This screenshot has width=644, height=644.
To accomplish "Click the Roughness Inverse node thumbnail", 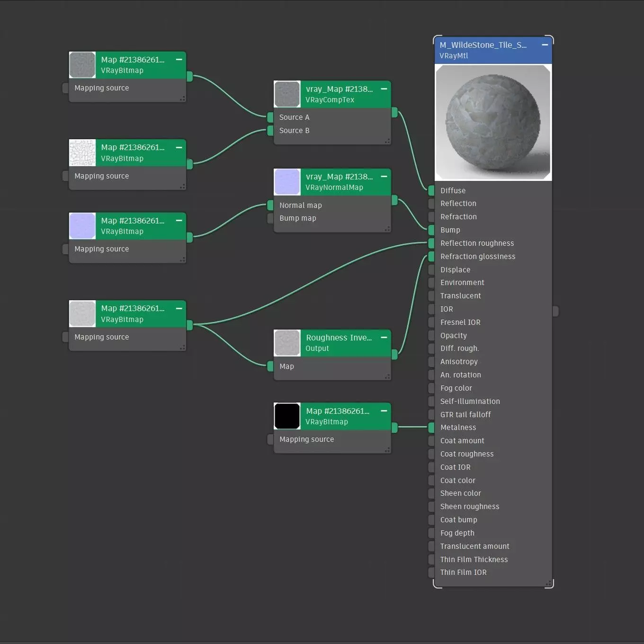I will (287, 343).
